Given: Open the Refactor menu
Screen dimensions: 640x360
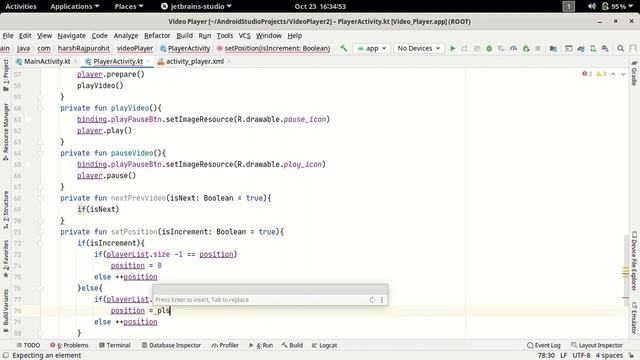Looking at the screenshot, I should (x=157, y=36).
